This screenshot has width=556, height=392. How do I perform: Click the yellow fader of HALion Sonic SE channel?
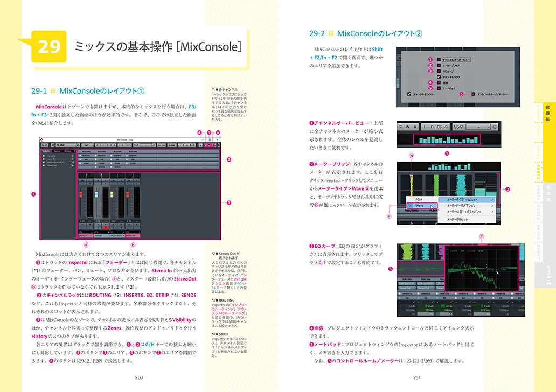pos(112,194)
